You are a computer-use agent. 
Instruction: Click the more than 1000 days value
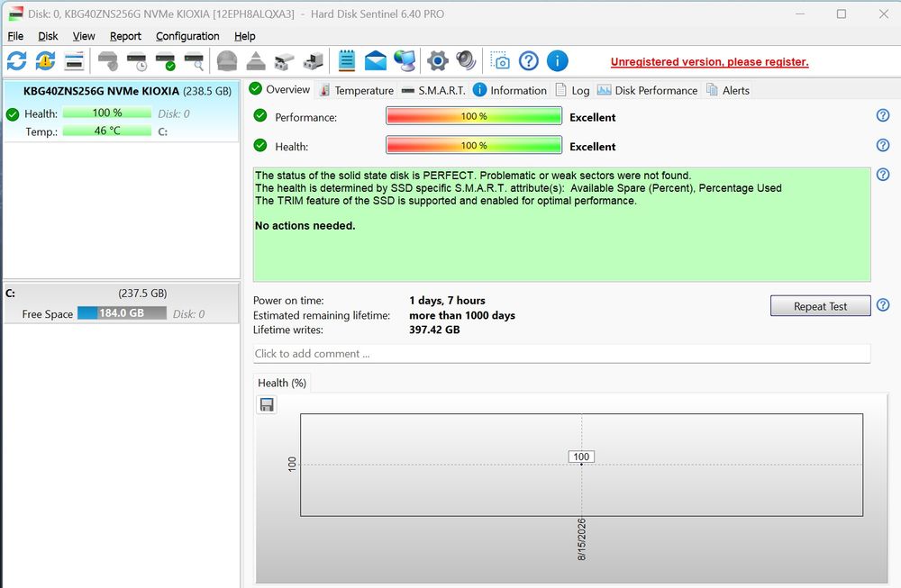coord(462,315)
